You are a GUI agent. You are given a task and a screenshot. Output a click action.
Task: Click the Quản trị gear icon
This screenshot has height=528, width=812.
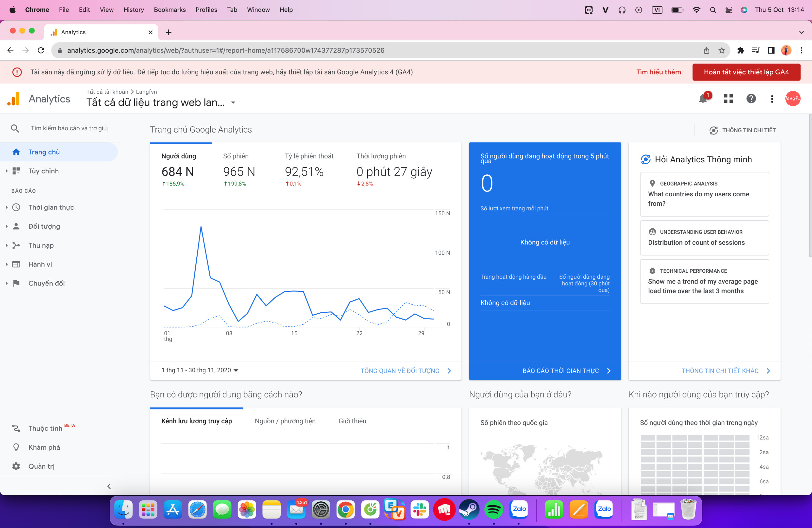coord(16,466)
